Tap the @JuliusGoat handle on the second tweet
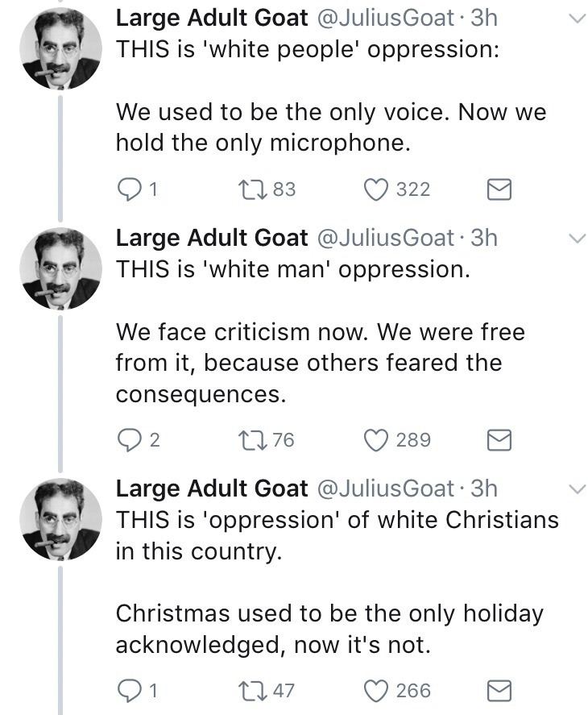Image resolution: width=588 pixels, height=715 pixels. click(x=386, y=238)
